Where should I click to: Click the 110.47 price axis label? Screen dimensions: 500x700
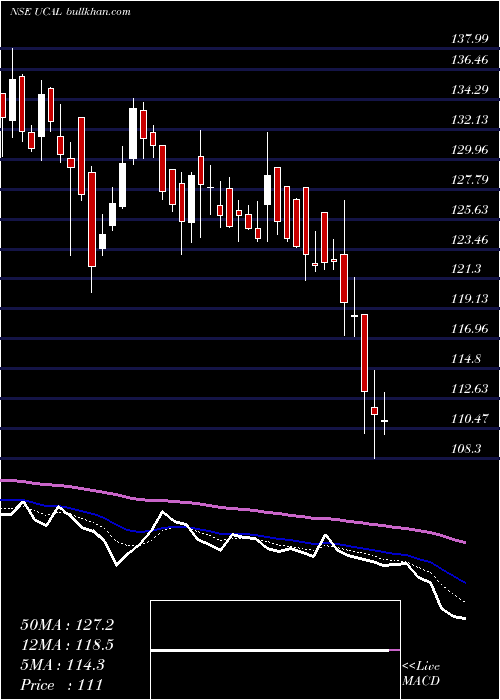(470, 419)
